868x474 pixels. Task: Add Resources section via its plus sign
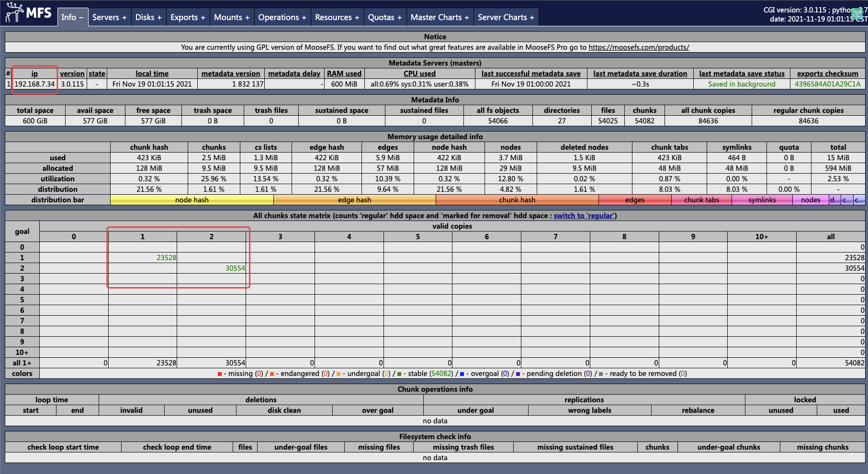point(357,17)
